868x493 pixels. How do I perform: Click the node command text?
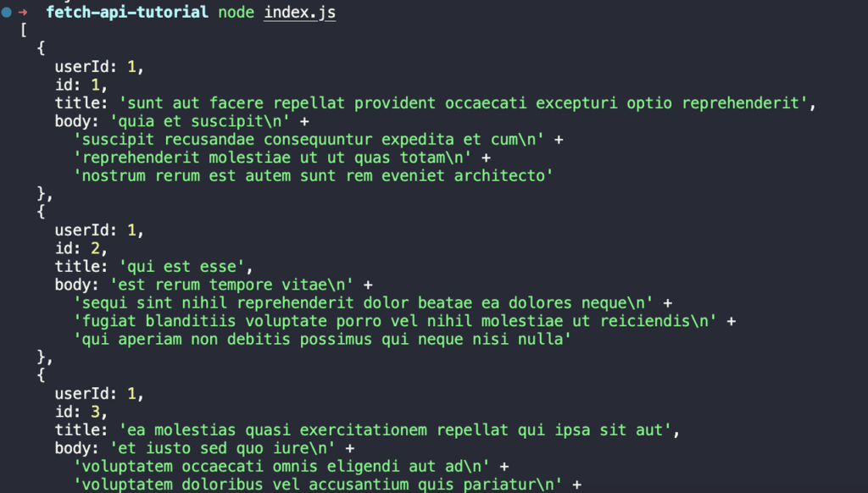coord(236,12)
